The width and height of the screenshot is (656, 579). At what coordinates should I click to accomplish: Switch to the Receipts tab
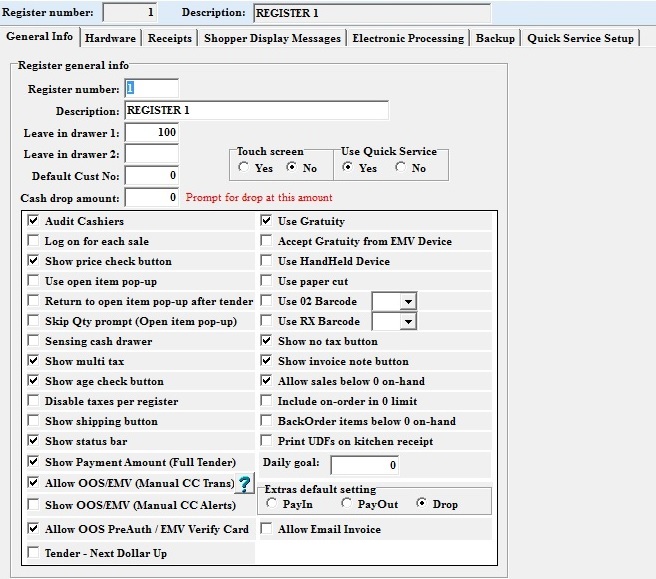pos(170,38)
